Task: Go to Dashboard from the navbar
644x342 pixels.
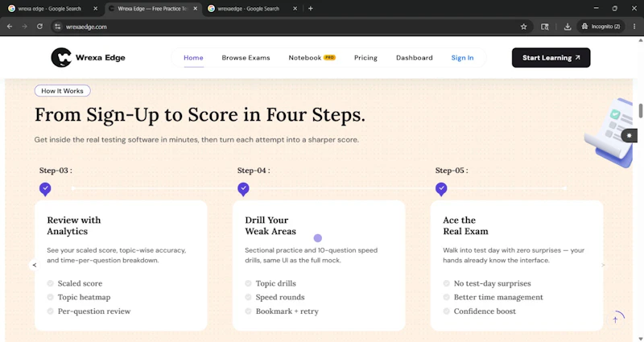Action: tap(415, 57)
